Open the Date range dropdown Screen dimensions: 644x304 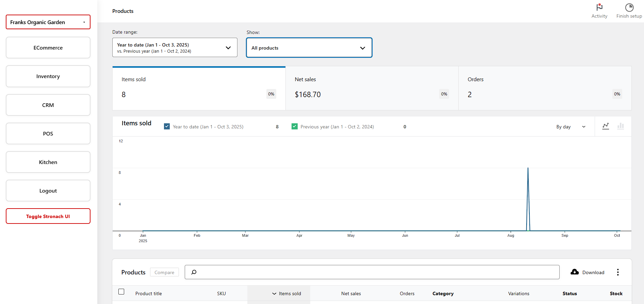click(175, 48)
